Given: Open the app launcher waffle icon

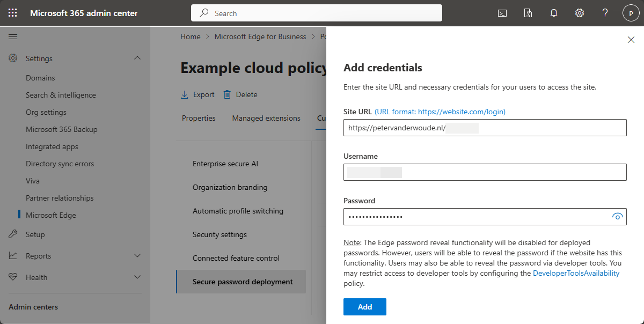Looking at the screenshot, I should click(x=13, y=13).
